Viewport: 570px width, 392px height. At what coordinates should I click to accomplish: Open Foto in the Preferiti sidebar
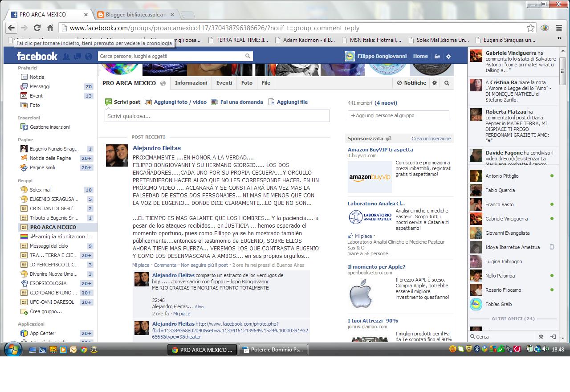(x=35, y=105)
